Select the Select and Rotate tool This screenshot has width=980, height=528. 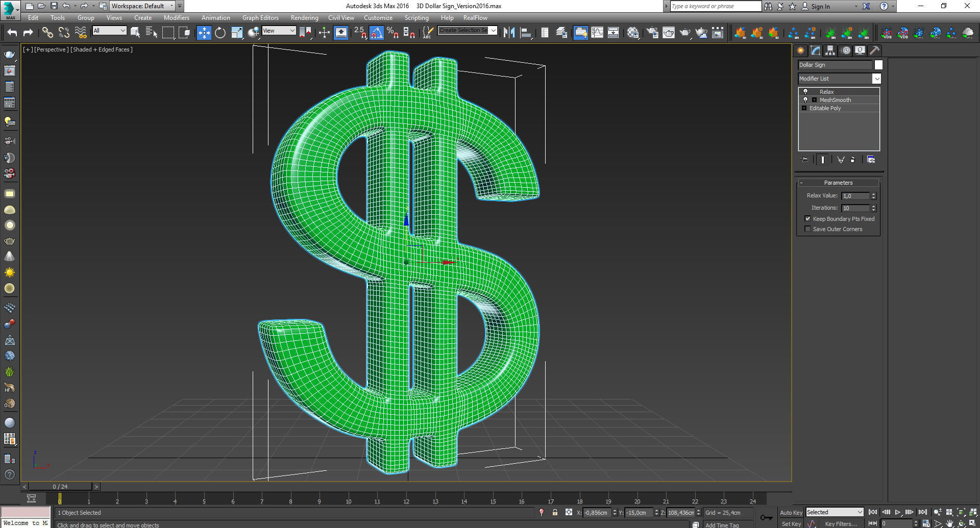point(220,33)
